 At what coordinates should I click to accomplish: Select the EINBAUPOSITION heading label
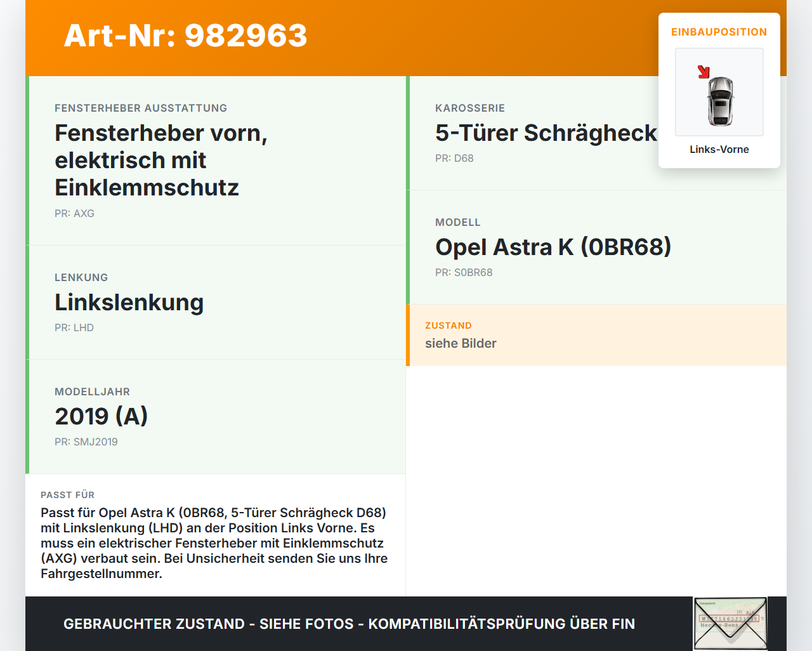coord(719,32)
